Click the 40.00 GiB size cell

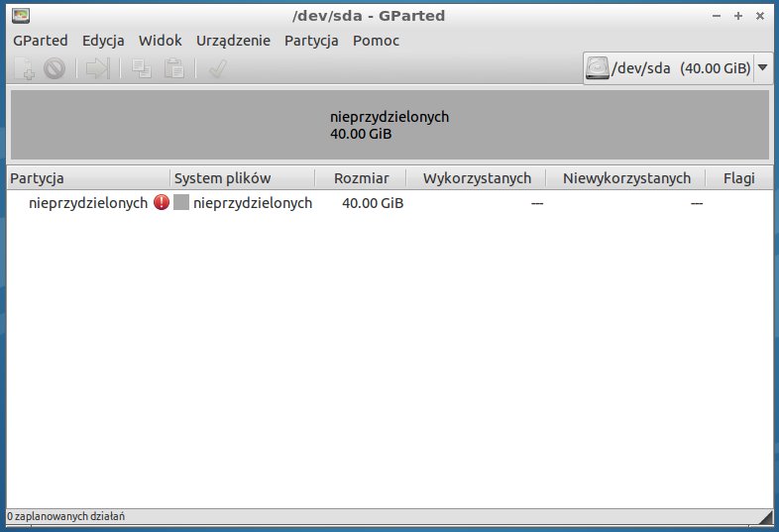coord(373,203)
